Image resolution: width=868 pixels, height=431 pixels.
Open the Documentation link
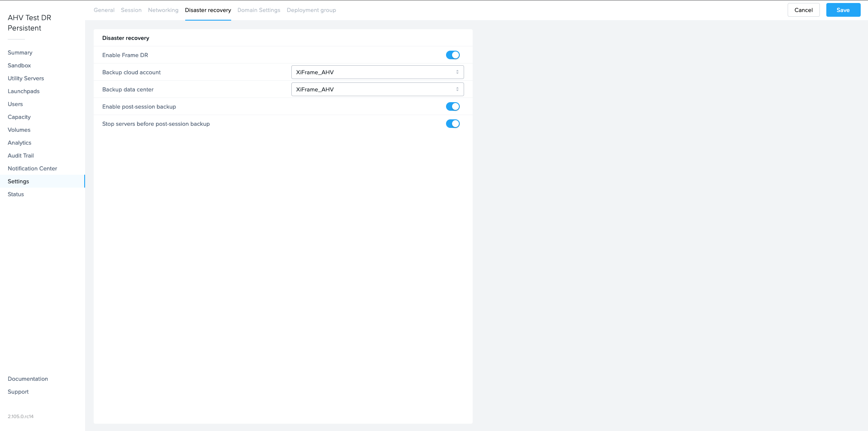click(28, 379)
